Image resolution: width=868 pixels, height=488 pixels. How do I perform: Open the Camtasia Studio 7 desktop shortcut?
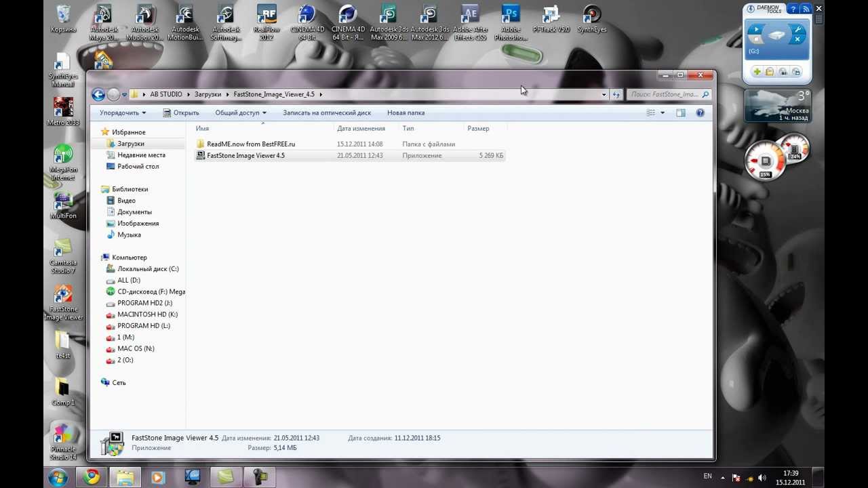click(x=63, y=256)
